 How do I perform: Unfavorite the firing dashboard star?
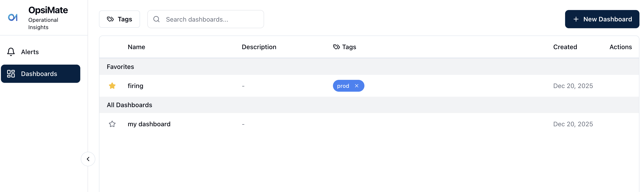[x=112, y=86]
